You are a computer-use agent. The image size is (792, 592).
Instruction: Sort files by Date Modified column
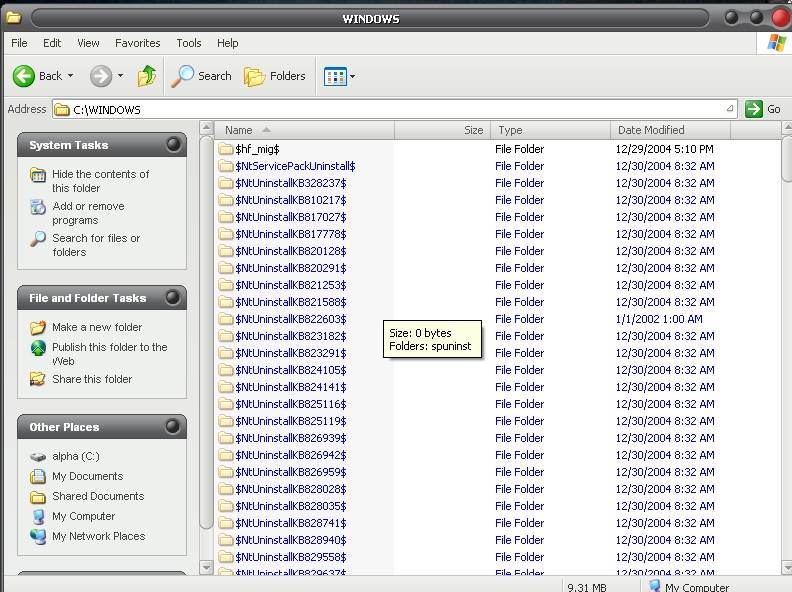point(651,130)
